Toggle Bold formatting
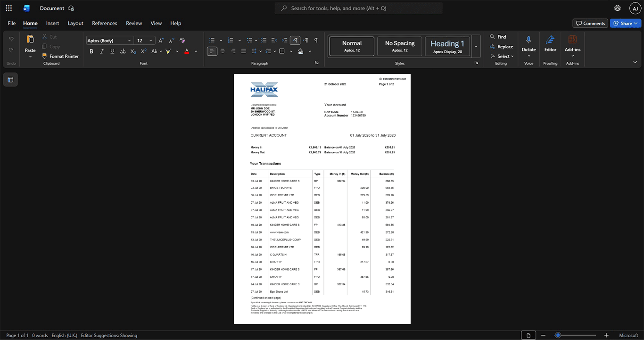This screenshot has height=340, width=644. [91, 51]
